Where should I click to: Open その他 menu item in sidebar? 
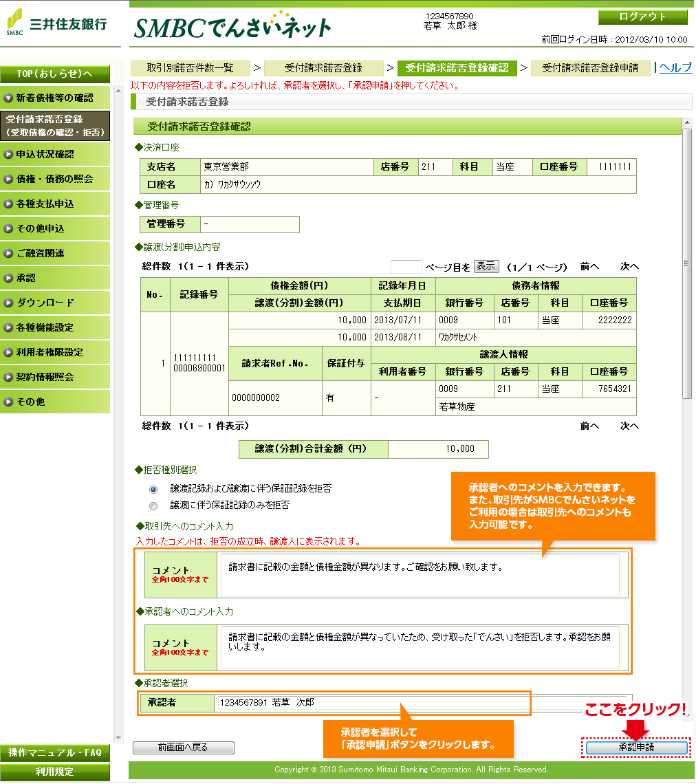click(x=55, y=402)
